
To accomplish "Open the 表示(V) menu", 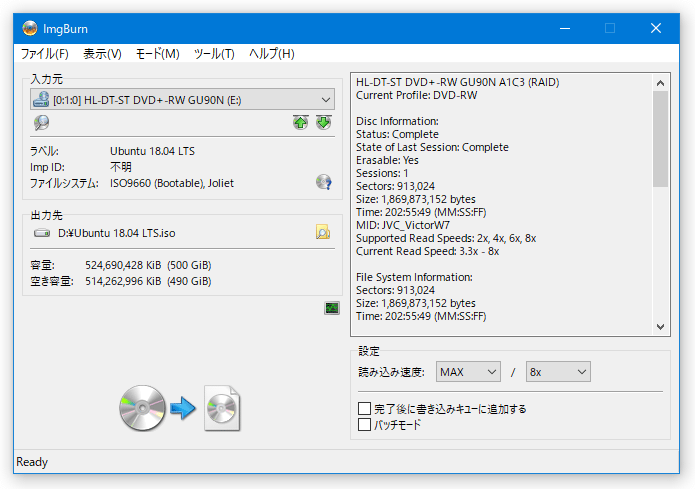I will pos(102,54).
